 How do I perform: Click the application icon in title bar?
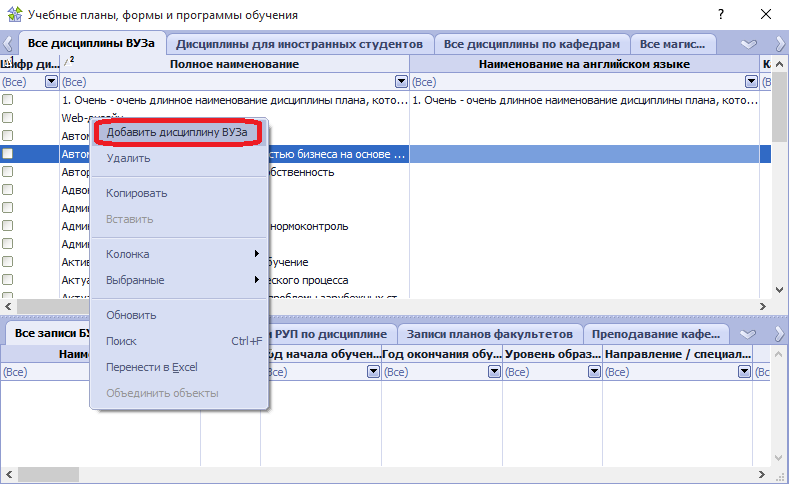(x=15, y=14)
